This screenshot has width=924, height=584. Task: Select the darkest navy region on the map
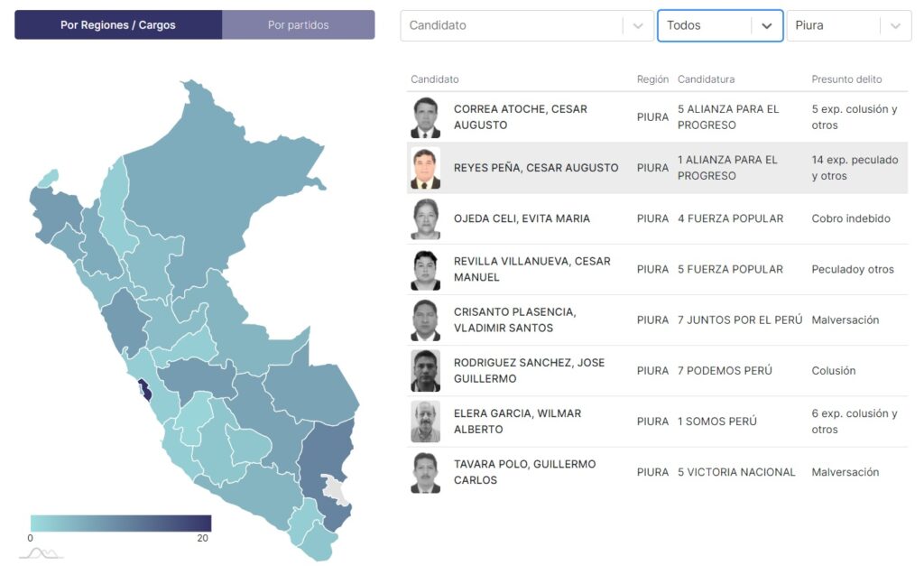pos(144,392)
